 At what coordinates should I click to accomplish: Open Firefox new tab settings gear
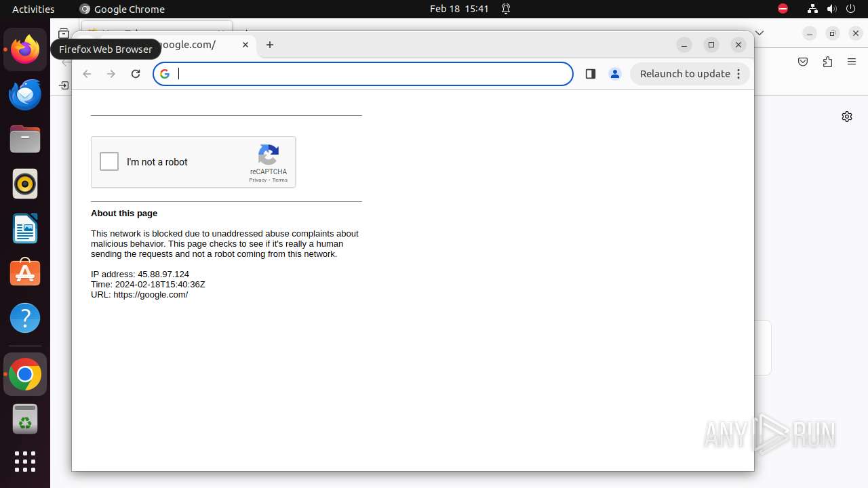tap(847, 117)
